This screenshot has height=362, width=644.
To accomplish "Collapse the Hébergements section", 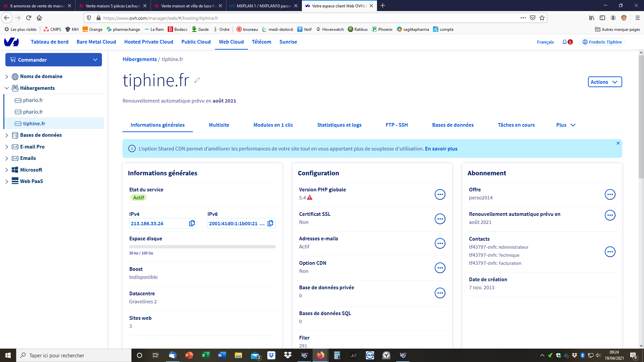I will (7, 88).
